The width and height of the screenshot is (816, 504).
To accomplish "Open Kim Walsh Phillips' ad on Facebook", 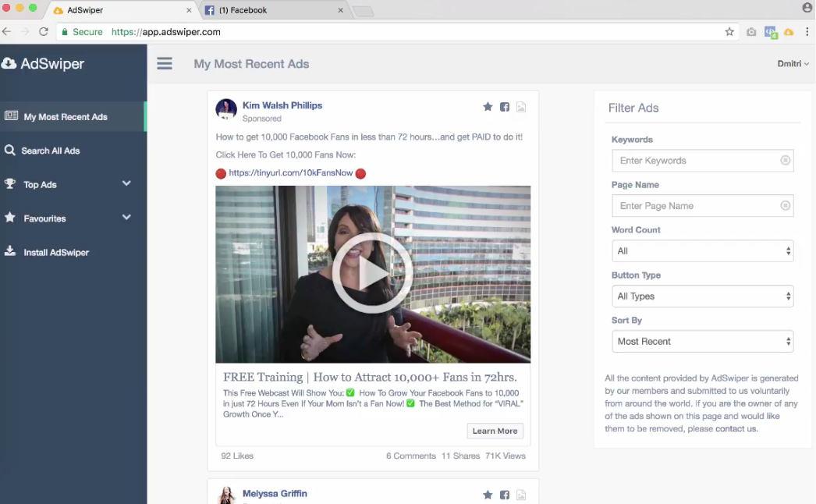I will click(504, 107).
